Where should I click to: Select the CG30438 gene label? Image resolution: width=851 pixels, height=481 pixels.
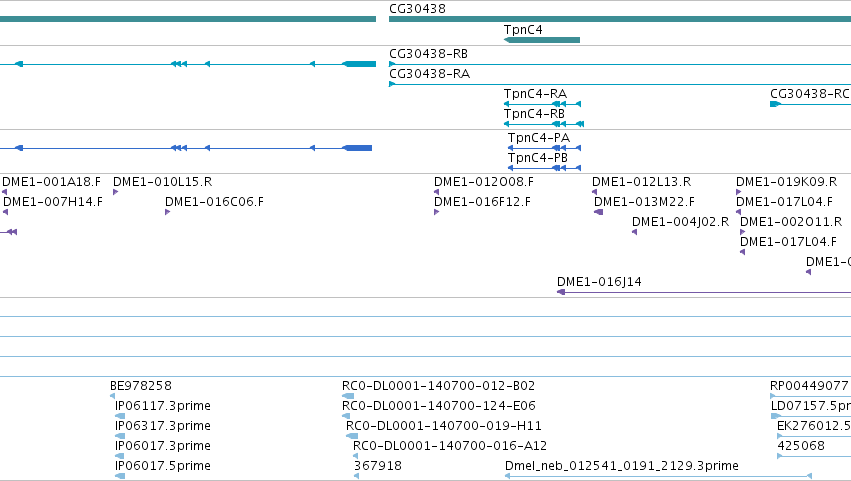[x=417, y=9]
